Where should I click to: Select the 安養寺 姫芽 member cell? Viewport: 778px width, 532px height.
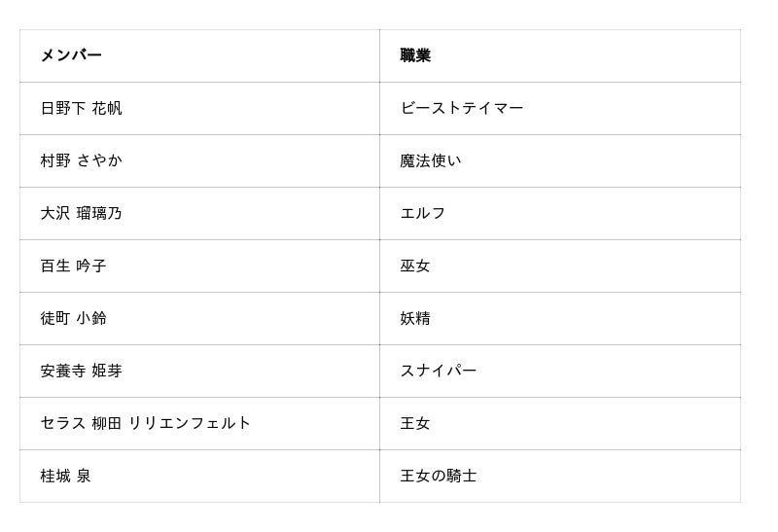[x=82, y=371]
